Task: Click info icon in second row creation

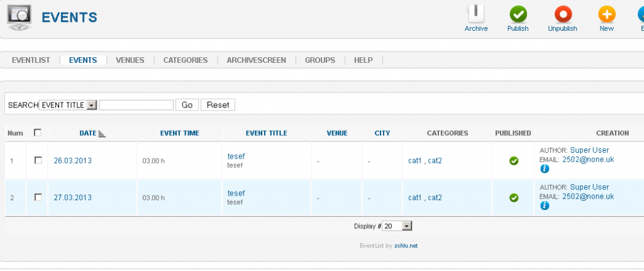Action: click(x=545, y=206)
